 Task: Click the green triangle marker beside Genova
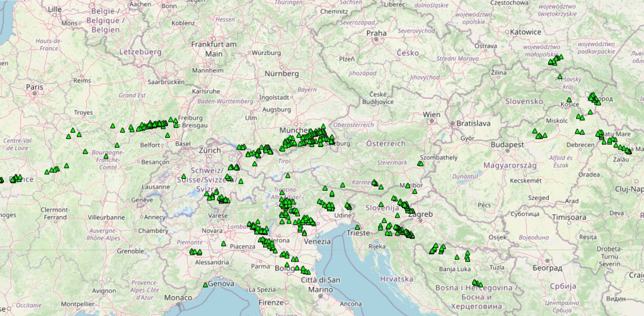point(205,285)
